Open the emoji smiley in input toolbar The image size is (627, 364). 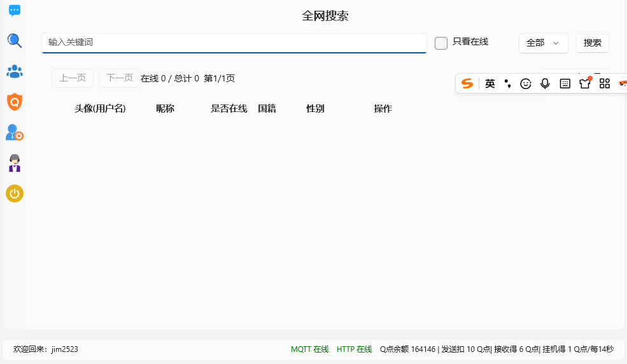point(526,83)
